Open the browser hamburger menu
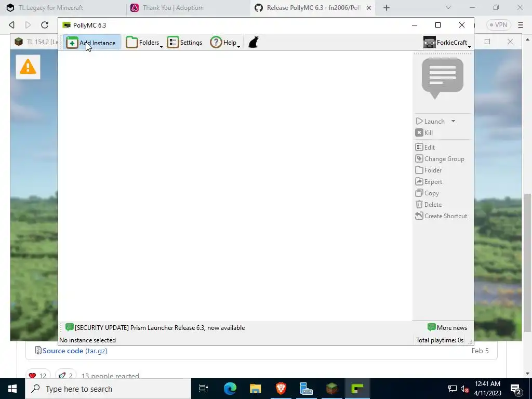 [x=521, y=25]
